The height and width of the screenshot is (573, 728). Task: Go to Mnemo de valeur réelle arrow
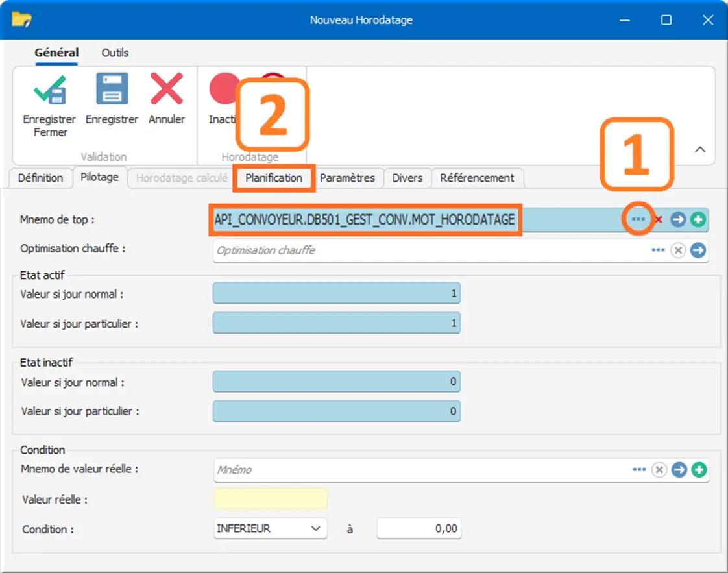(x=679, y=469)
